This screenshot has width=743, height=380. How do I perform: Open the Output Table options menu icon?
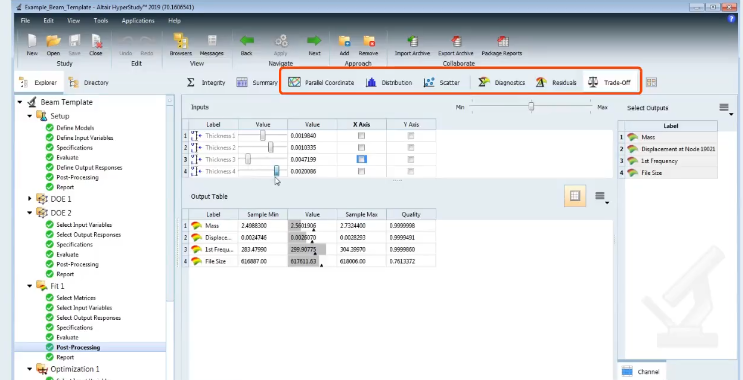[601, 196]
